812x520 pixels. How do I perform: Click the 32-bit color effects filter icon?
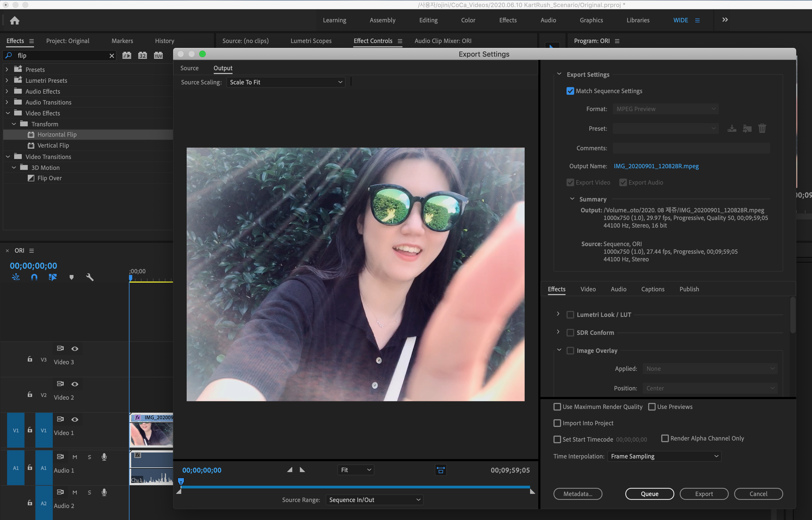(142, 55)
